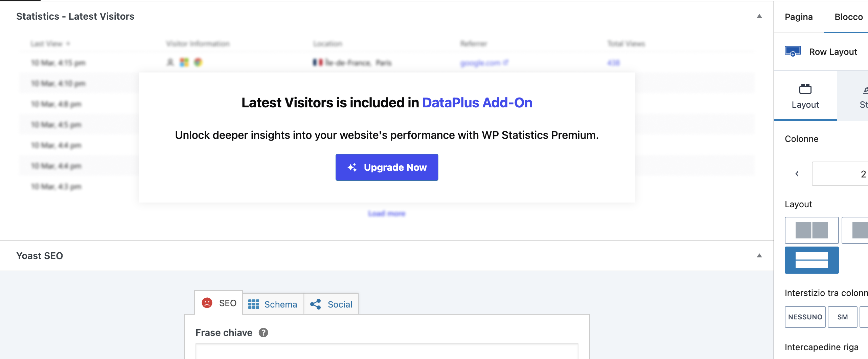Collapse the Statistics - Latest Visitors panel
This screenshot has width=868, height=359.
tap(759, 16)
